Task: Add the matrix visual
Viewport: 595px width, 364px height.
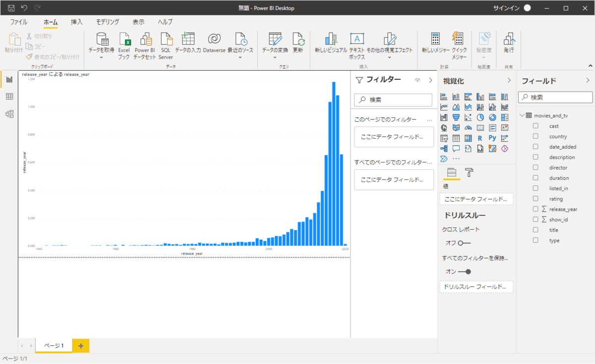Action: (468, 138)
